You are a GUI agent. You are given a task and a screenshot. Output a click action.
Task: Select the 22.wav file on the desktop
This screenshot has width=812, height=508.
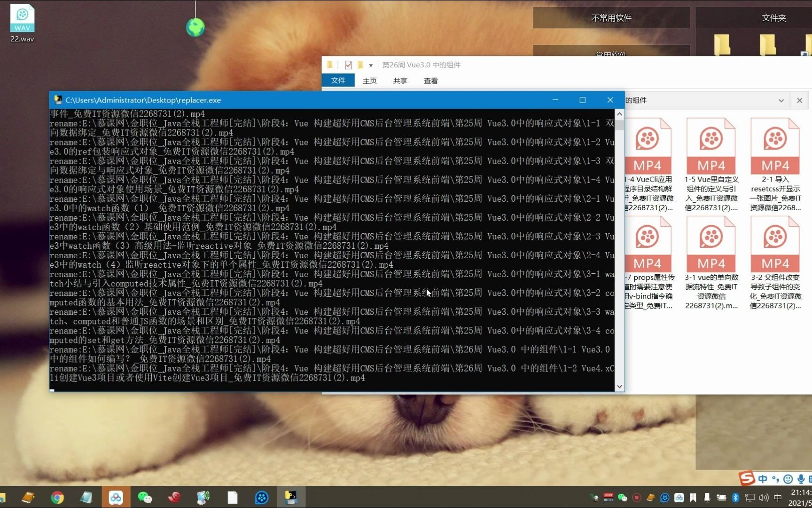pos(22,23)
